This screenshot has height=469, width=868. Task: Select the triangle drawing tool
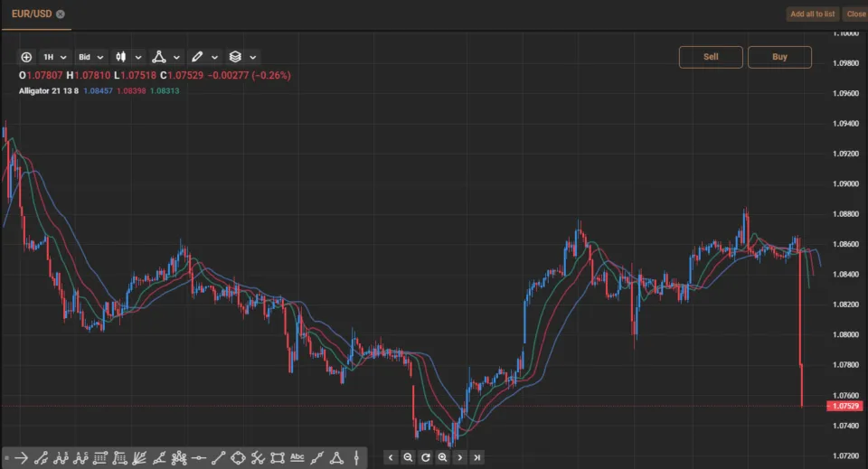click(x=336, y=458)
